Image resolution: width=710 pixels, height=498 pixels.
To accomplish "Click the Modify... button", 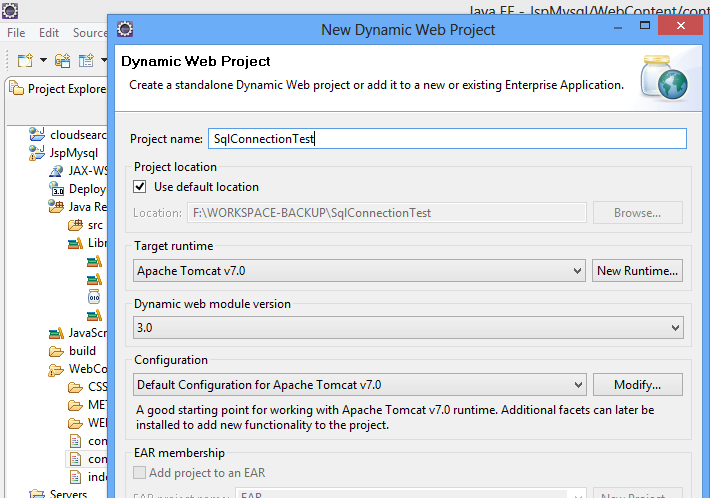I will point(638,385).
